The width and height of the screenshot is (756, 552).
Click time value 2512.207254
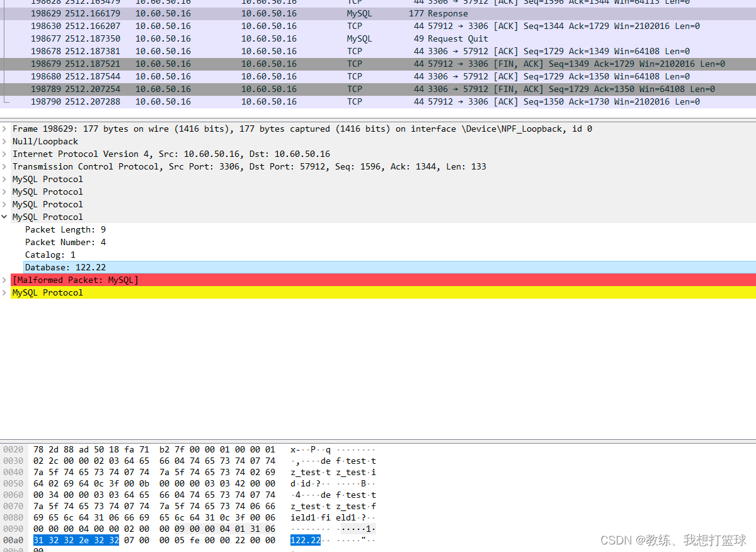[x=93, y=89]
